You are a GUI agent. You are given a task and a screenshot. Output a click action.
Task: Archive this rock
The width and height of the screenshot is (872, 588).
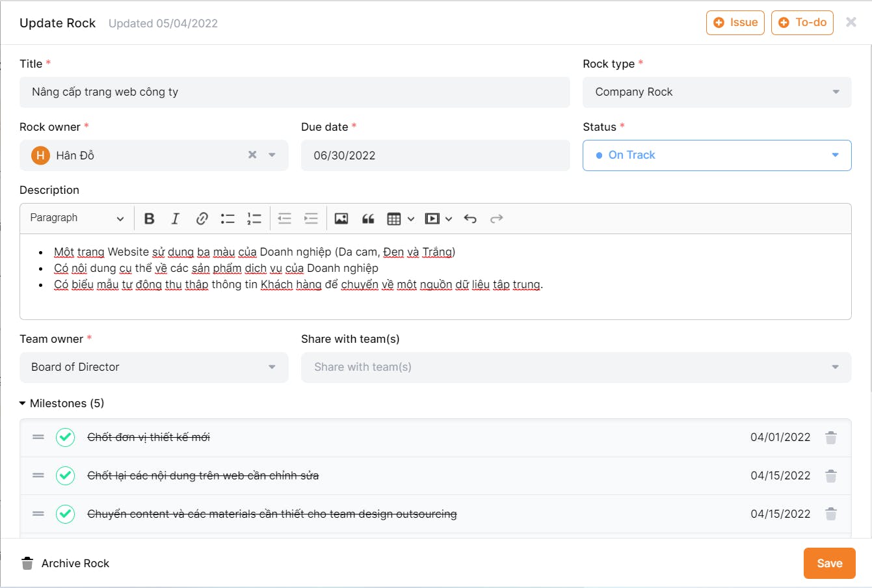pos(65,563)
